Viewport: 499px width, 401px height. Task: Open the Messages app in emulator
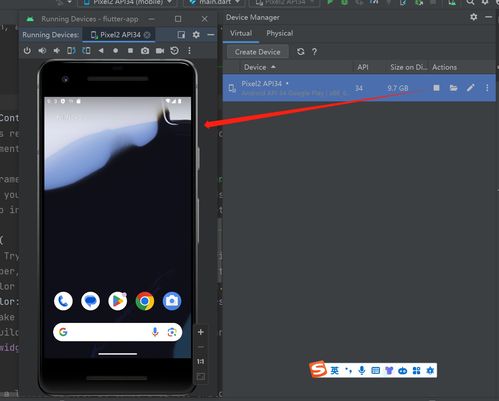pyautogui.click(x=90, y=301)
